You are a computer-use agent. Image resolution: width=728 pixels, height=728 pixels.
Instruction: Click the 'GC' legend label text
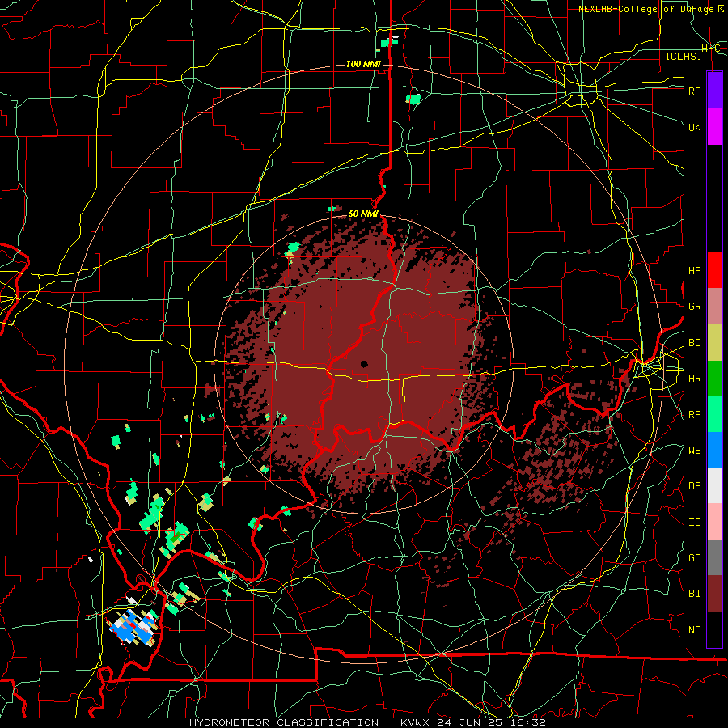(x=694, y=558)
